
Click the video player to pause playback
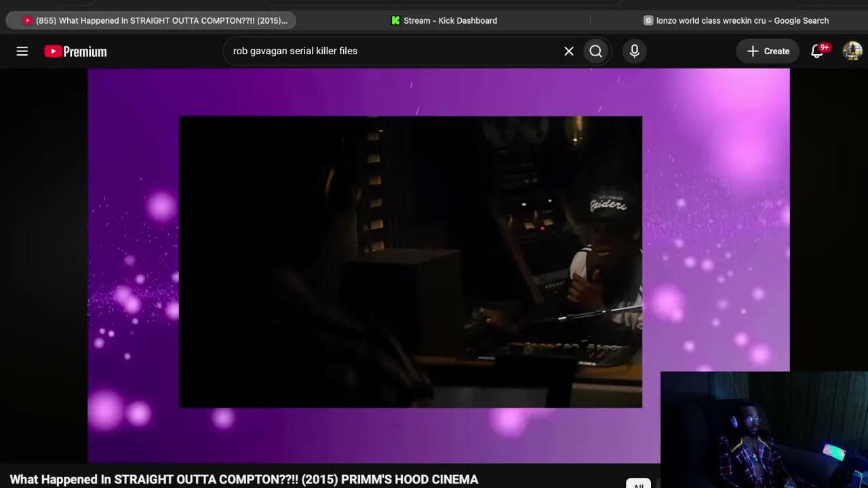click(x=438, y=264)
